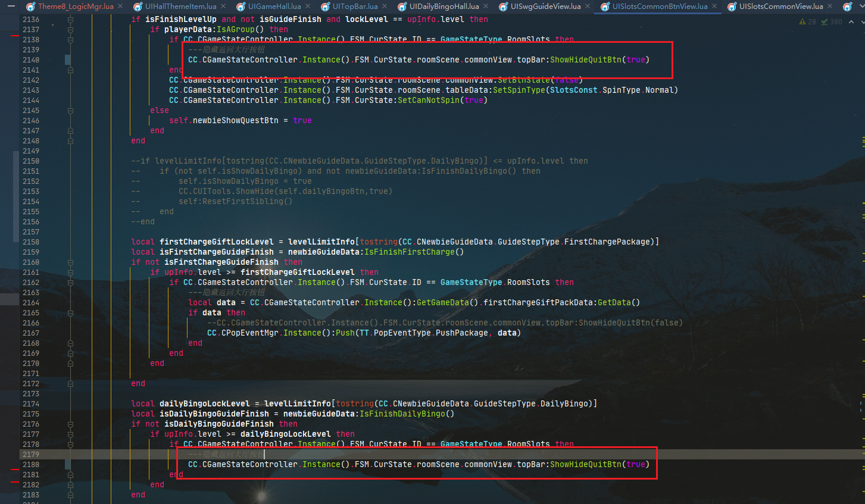Click the hide panel minus icon at top left
The height and width of the screenshot is (504, 865).
tap(11, 6)
